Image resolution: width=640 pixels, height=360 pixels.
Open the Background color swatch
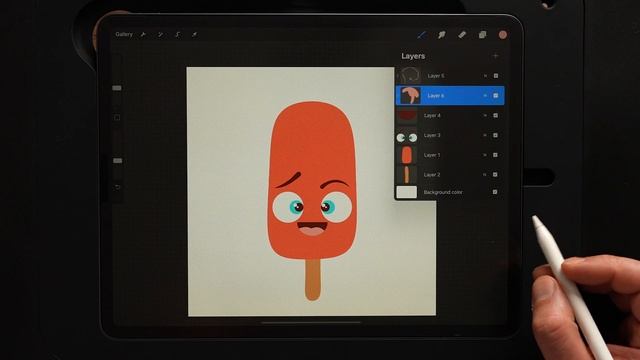click(x=407, y=192)
